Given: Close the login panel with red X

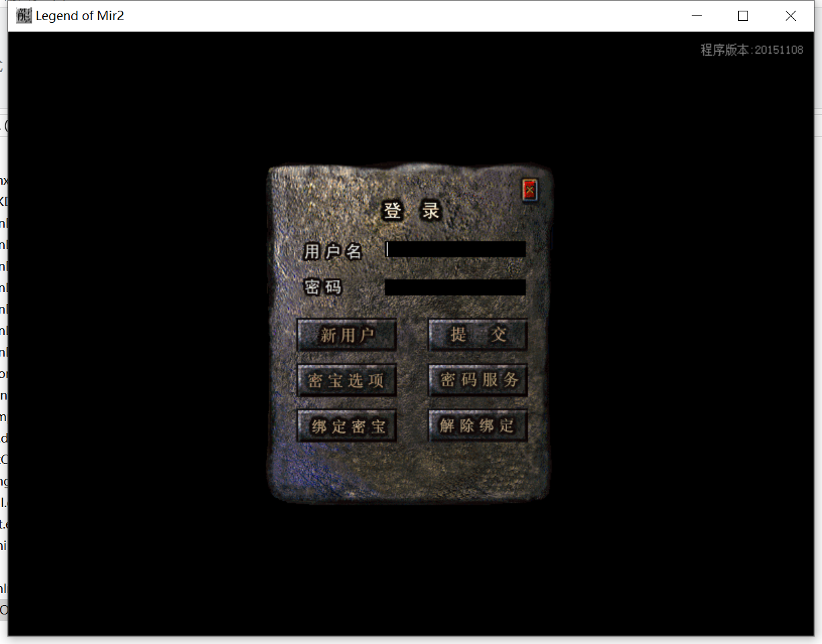Looking at the screenshot, I should pos(530,191).
